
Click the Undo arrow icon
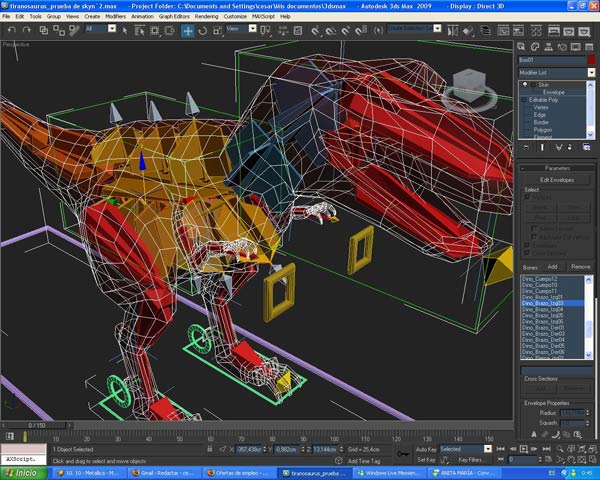click(x=10, y=30)
